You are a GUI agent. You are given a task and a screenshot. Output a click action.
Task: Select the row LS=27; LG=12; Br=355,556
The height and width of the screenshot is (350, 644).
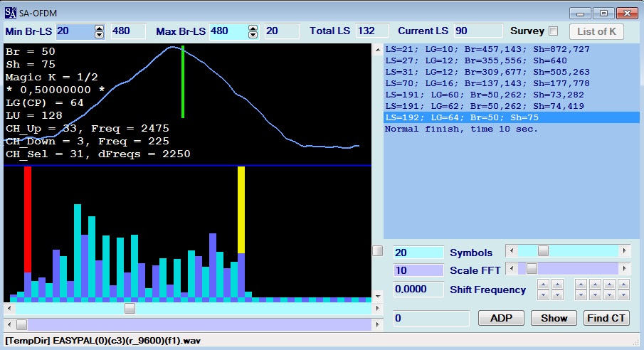(512, 60)
